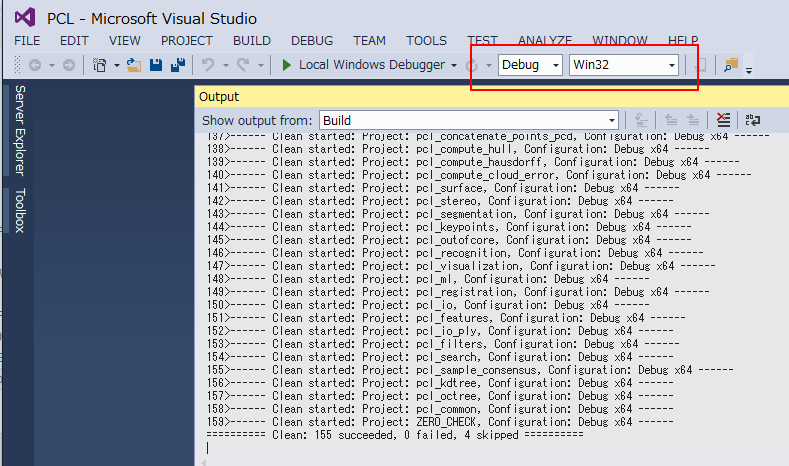Viewport: 789px width, 466px height.
Task: Open the Server Explorer side tab
Action: (20, 130)
